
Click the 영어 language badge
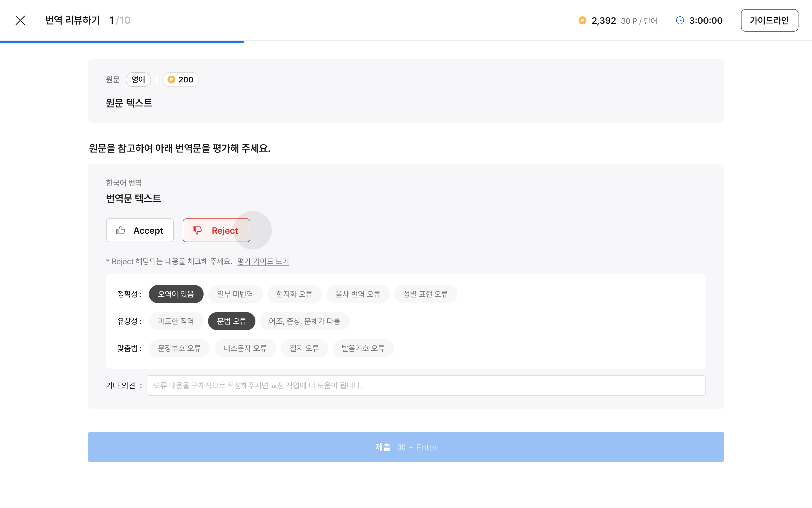pyautogui.click(x=138, y=80)
